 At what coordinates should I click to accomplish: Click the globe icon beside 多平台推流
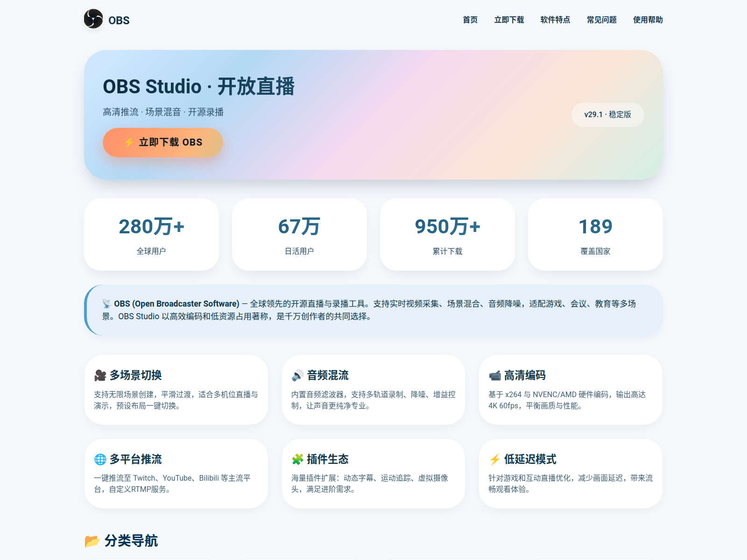[100, 459]
